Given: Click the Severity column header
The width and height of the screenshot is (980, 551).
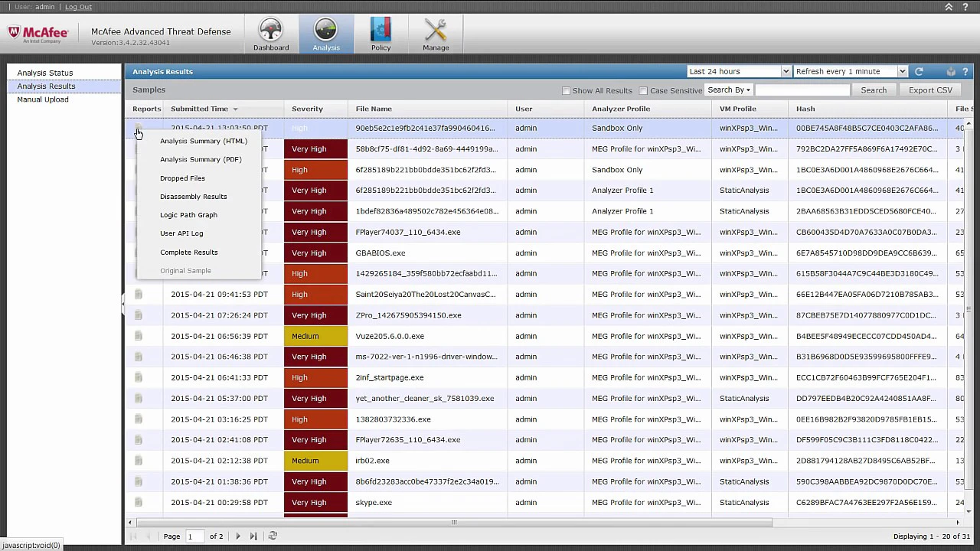Looking at the screenshot, I should pos(307,109).
